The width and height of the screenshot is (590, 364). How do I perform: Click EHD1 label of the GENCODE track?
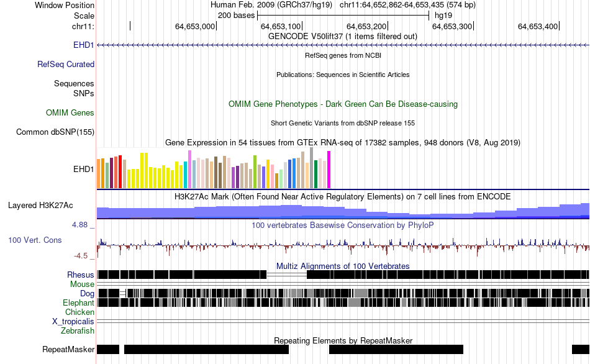coord(84,45)
